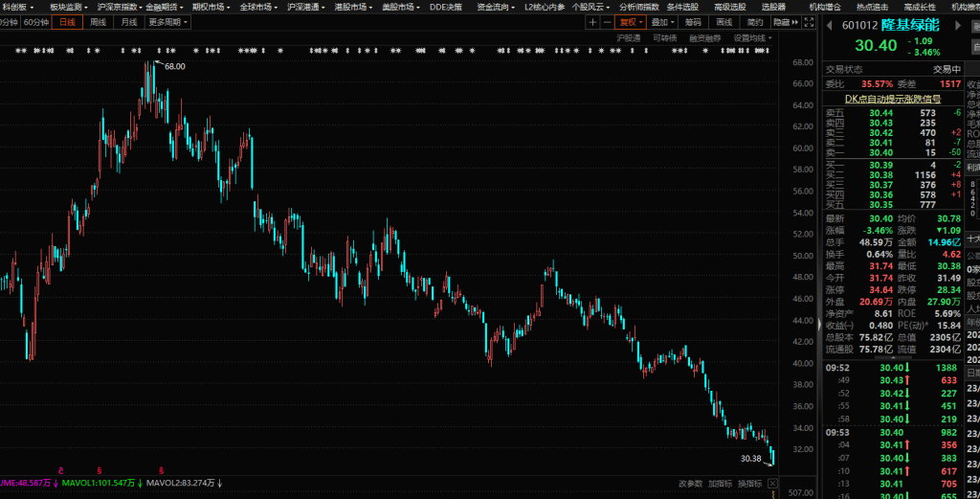Open 复权 adjustment dropdown

pos(630,23)
